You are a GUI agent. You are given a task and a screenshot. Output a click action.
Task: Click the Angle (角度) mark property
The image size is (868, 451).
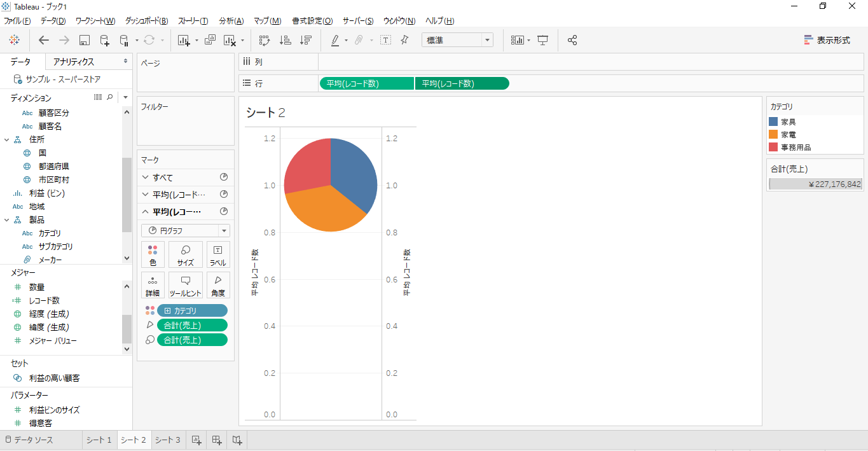pyautogui.click(x=217, y=284)
